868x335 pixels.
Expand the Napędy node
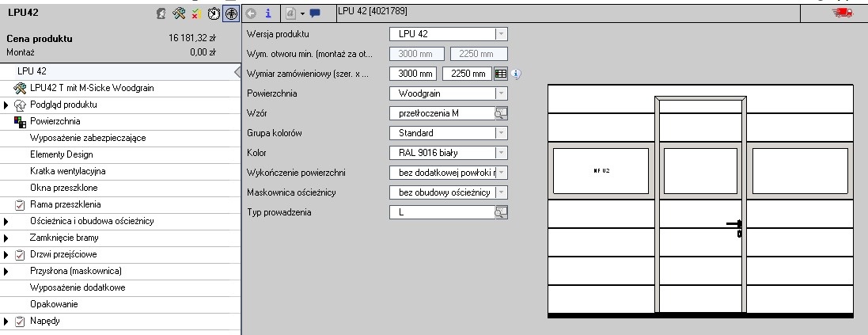click(x=6, y=322)
